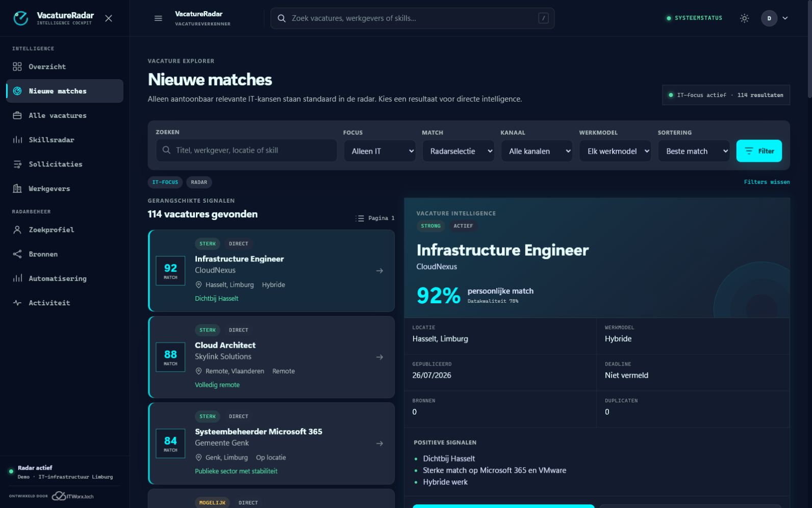This screenshot has height=508, width=812.
Task: Click the Skylink Solutions employer name
Action: (x=223, y=357)
